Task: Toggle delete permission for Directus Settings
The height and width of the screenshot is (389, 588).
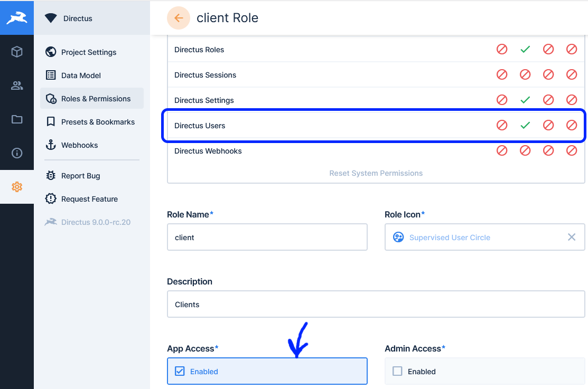Action: pyautogui.click(x=572, y=100)
